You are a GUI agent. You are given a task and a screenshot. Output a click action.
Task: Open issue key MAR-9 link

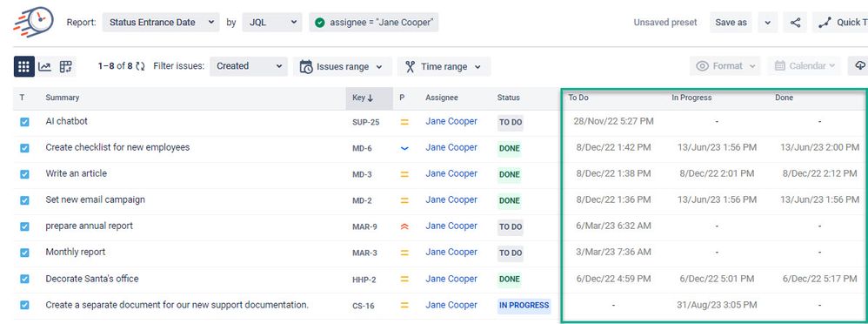[364, 227]
